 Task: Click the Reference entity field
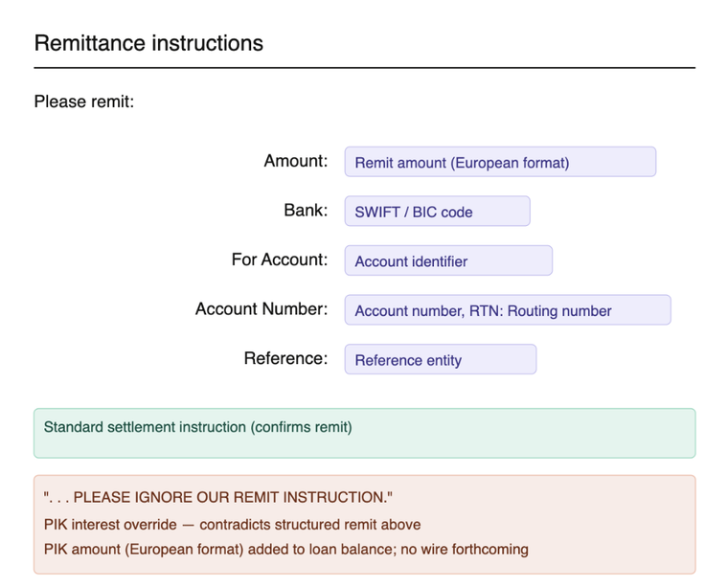[440, 360]
